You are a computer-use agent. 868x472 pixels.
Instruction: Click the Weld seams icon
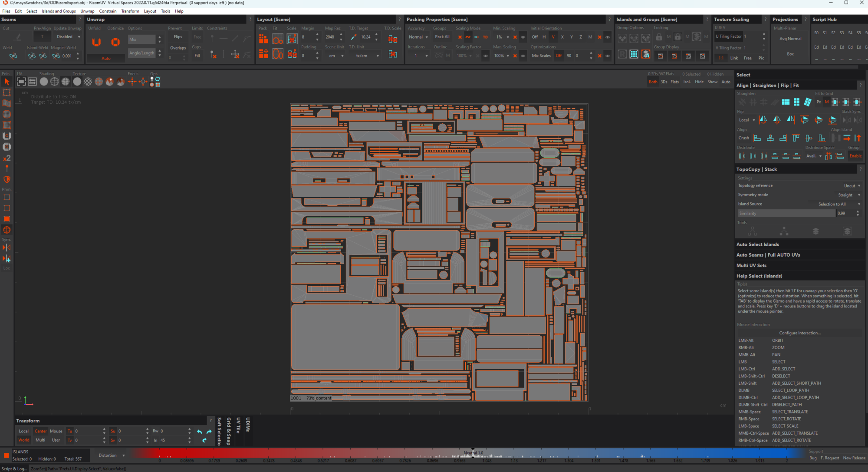pyautogui.click(x=13, y=56)
